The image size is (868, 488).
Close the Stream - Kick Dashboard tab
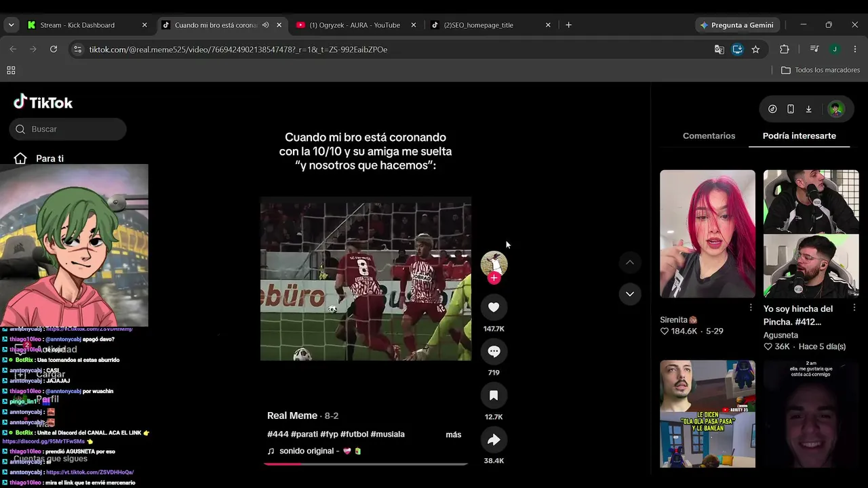144,25
